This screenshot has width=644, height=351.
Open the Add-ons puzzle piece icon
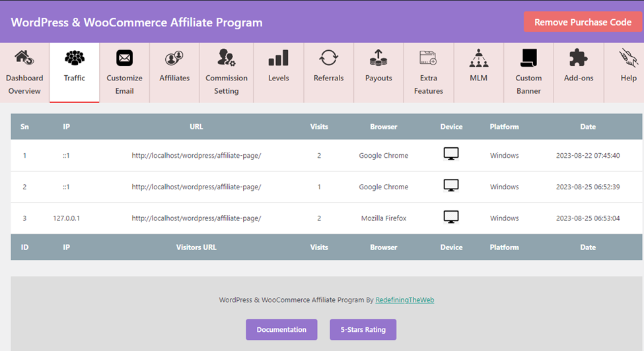(579, 58)
